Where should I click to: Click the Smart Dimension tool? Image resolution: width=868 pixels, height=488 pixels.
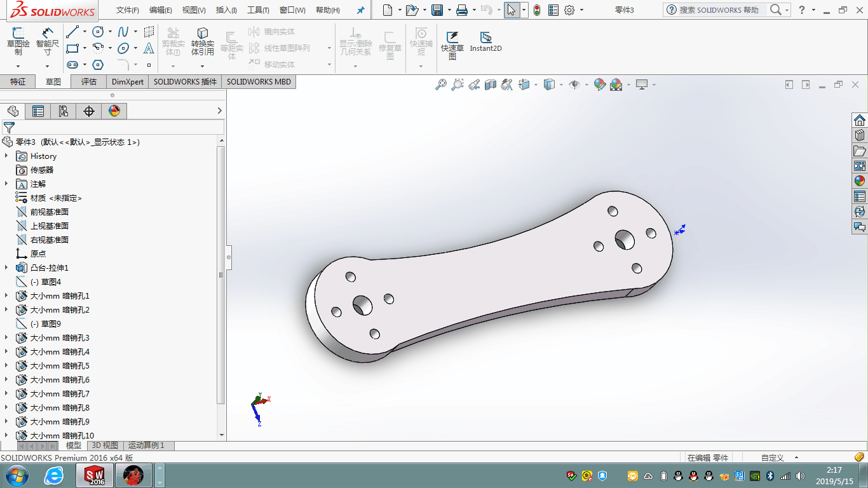click(x=47, y=39)
